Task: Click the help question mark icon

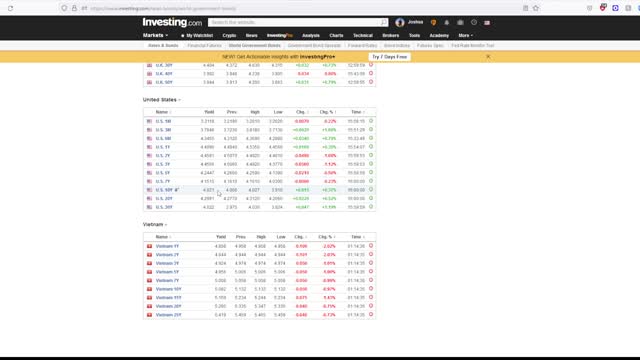Action: pos(473,22)
